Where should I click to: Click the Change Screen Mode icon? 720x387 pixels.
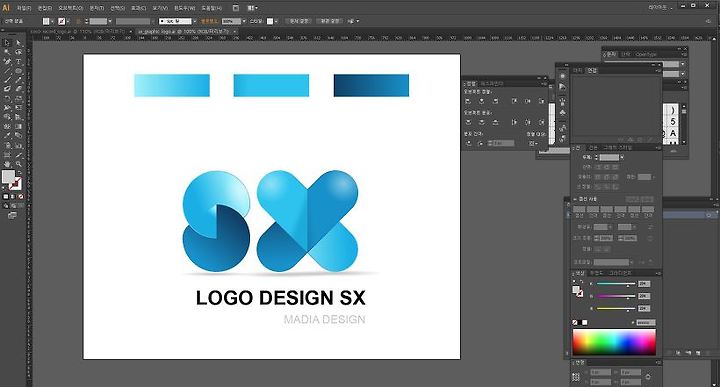(12, 215)
